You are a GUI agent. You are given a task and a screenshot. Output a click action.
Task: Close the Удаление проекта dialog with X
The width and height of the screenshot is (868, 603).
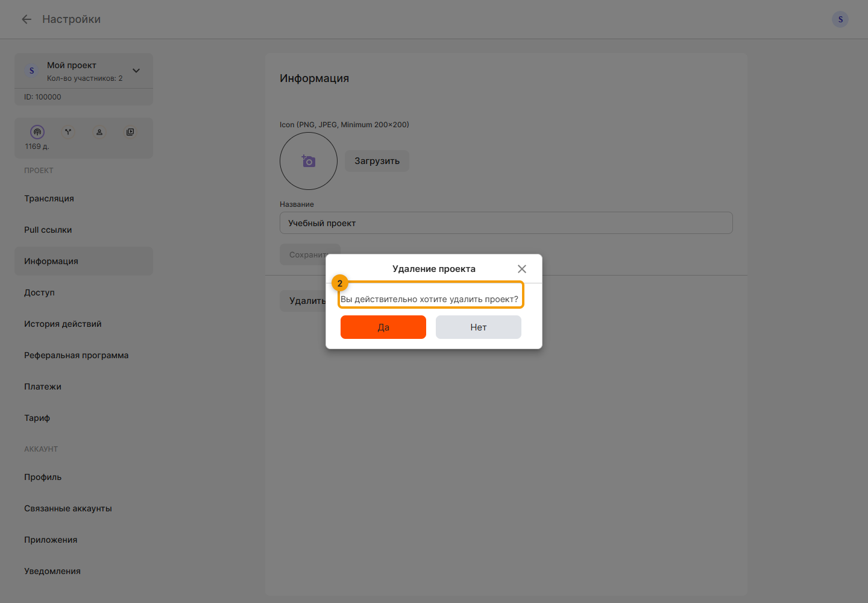tap(522, 269)
